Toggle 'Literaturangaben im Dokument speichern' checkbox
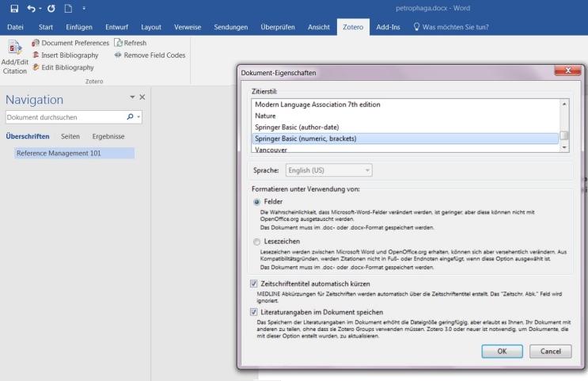This screenshot has height=381, width=588. 254,312
